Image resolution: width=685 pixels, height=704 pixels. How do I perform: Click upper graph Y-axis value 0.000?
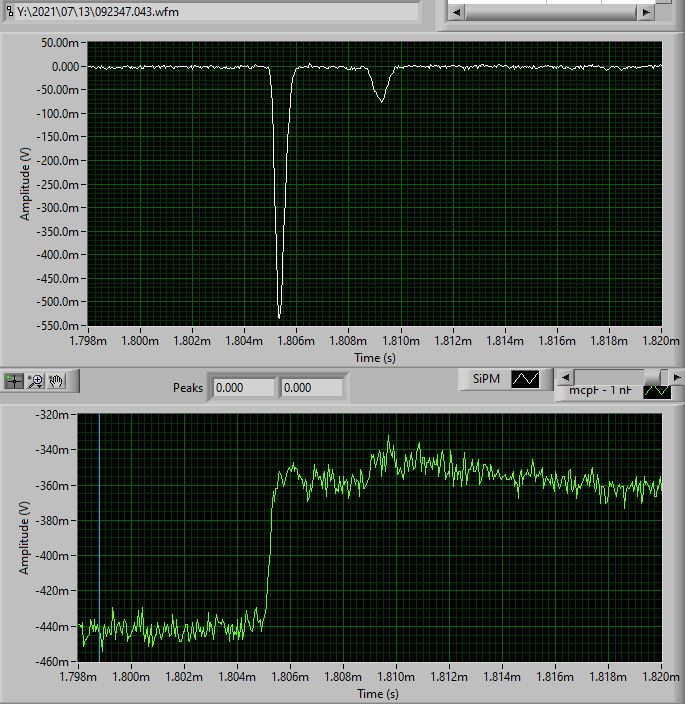pos(65,66)
